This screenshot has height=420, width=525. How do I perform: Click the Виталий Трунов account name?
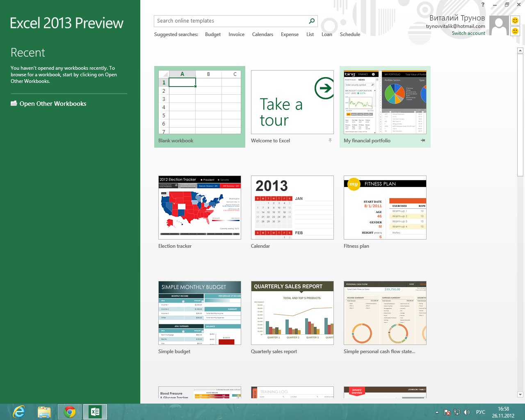tap(457, 18)
